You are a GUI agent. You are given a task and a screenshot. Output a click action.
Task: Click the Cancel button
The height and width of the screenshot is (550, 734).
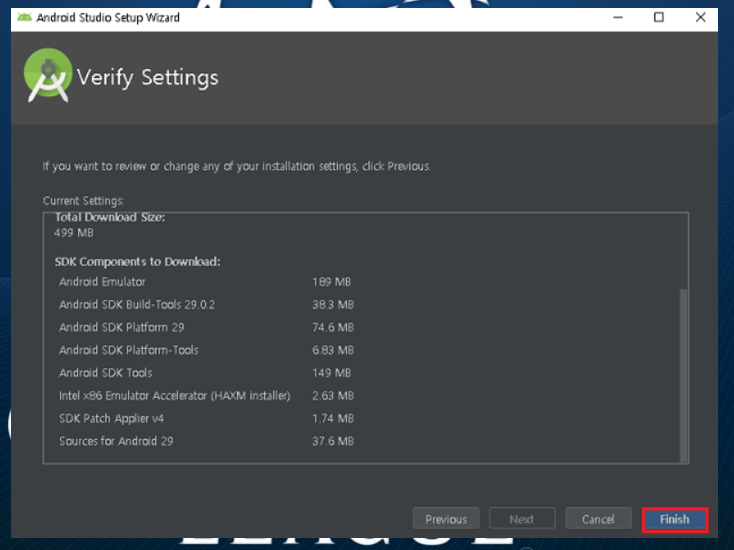click(x=598, y=519)
